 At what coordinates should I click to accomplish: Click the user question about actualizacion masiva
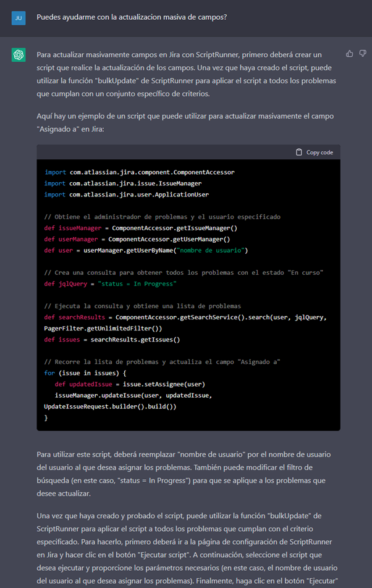131,17
